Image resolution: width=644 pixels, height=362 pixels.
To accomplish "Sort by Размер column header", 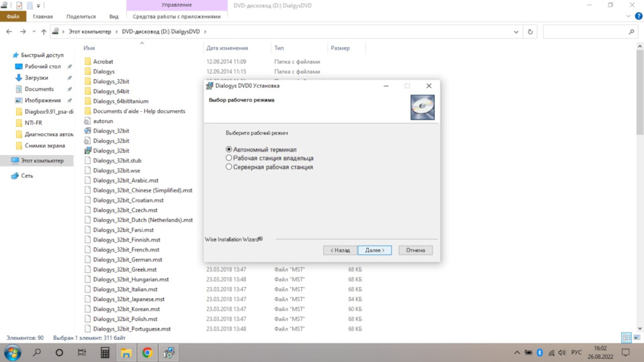I will coord(341,48).
